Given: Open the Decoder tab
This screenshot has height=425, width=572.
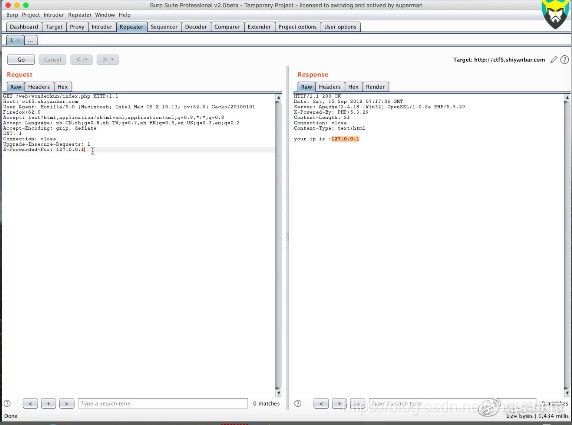Looking at the screenshot, I should coord(196,27).
